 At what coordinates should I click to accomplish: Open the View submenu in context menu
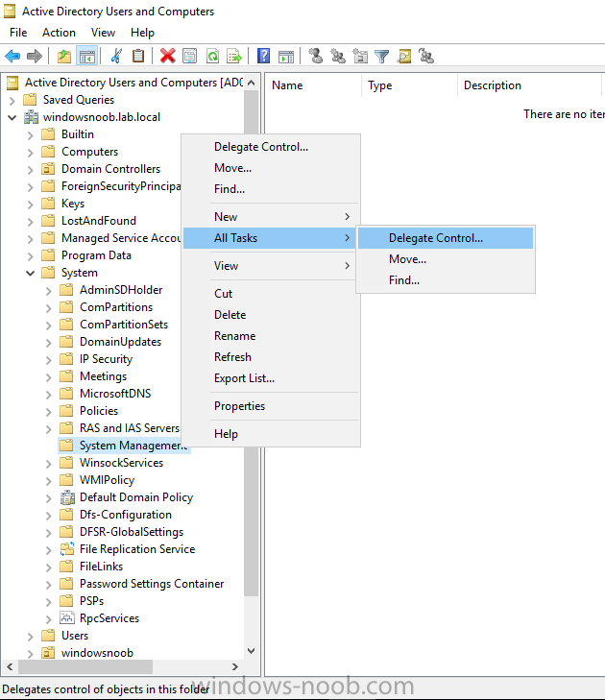click(x=271, y=266)
